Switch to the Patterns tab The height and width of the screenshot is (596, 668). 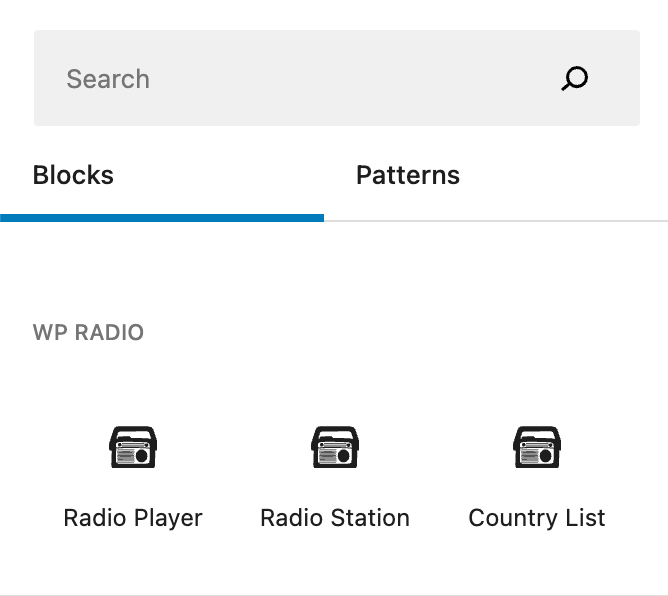[x=408, y=176]
